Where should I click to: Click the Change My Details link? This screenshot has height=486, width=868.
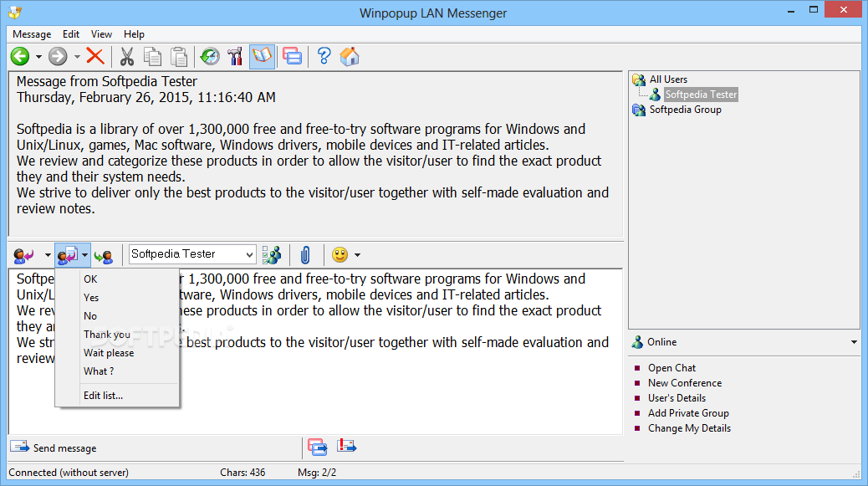coord(689,428)
